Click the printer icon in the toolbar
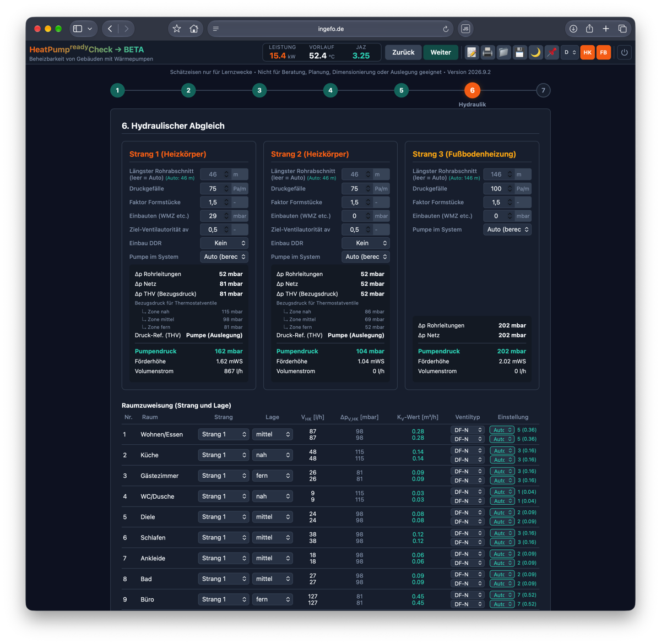 pyautogui.click(x=487, y=52)
